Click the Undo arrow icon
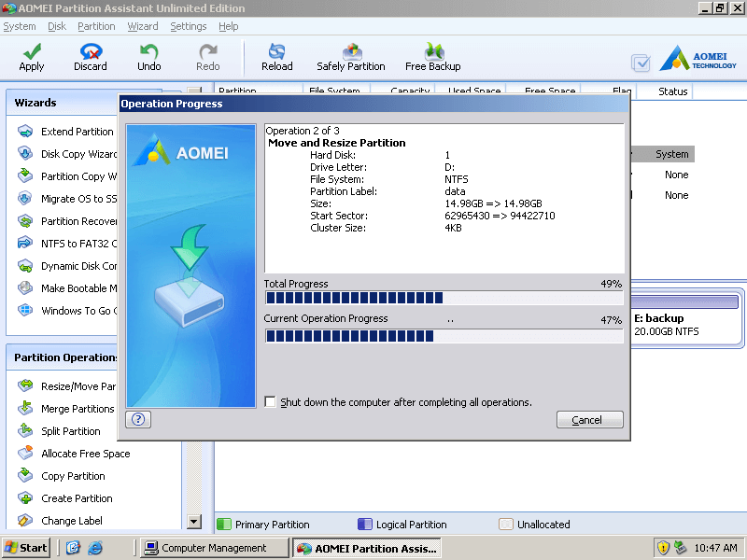Viewport: 747px width, 560px height. coord(148,50)
